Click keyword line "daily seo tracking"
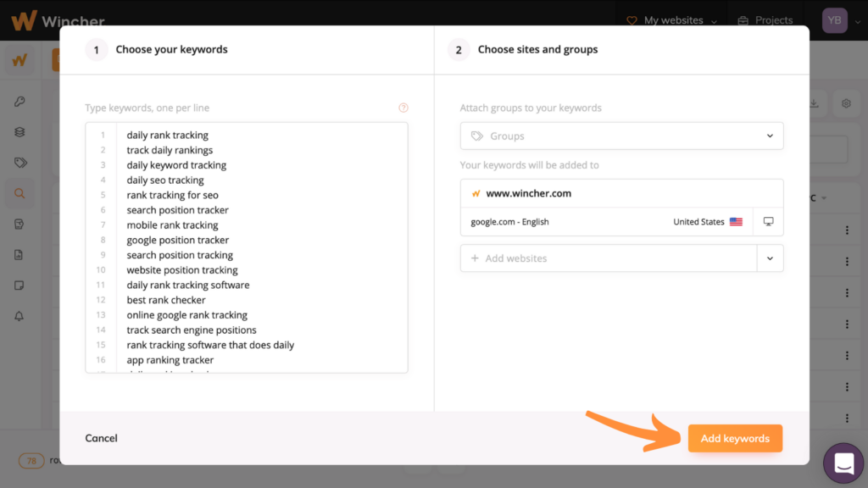The height and width of the screenshot is (488, 868). (x=165, y=180)
